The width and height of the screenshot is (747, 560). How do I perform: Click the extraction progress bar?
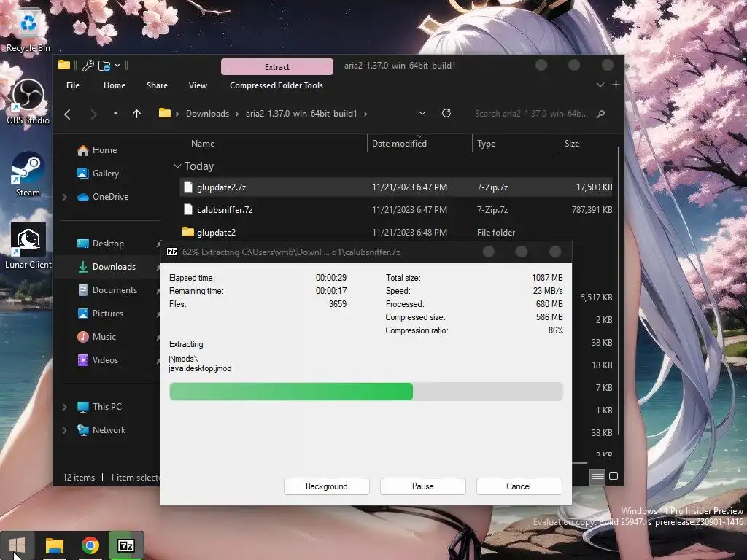click(366, 392)
